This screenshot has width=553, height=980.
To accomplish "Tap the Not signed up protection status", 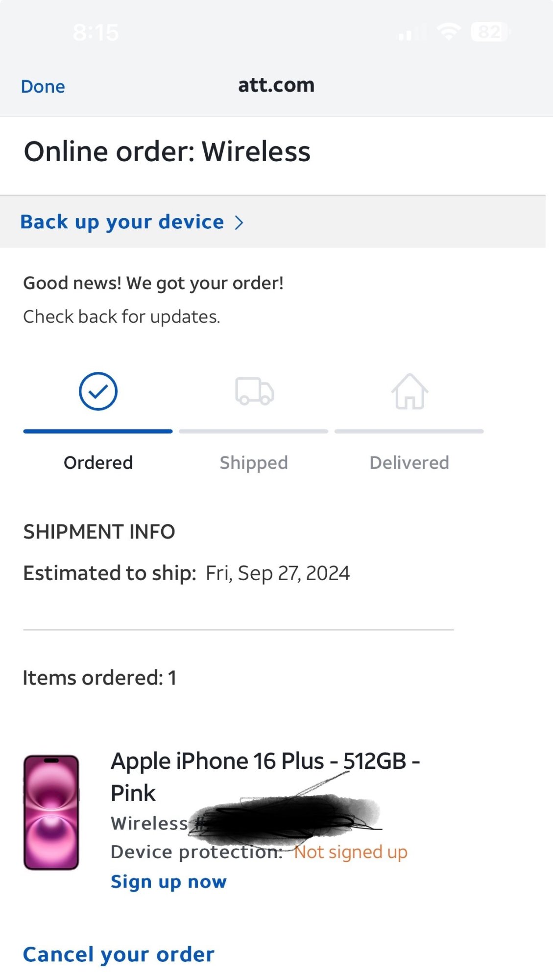I will click(x=351, y=852).
